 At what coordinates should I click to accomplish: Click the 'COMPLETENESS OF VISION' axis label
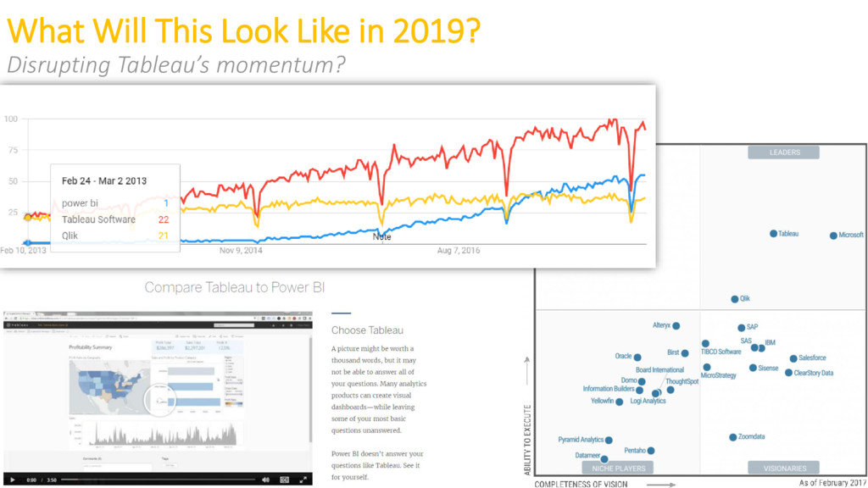coord(581,484)
